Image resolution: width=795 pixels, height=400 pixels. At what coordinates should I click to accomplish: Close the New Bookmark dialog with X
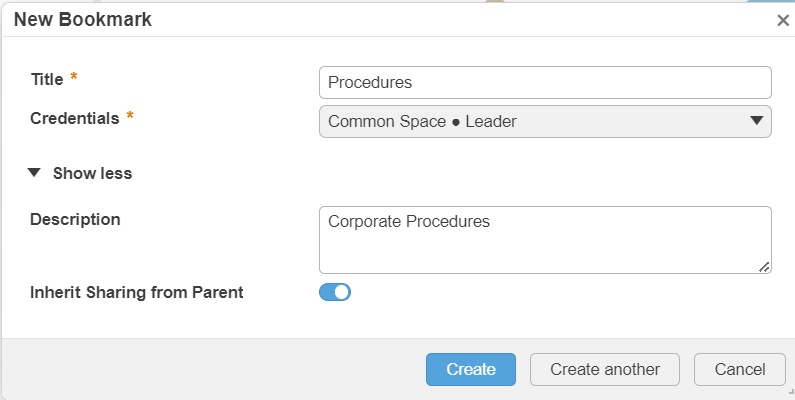(783, 20)
